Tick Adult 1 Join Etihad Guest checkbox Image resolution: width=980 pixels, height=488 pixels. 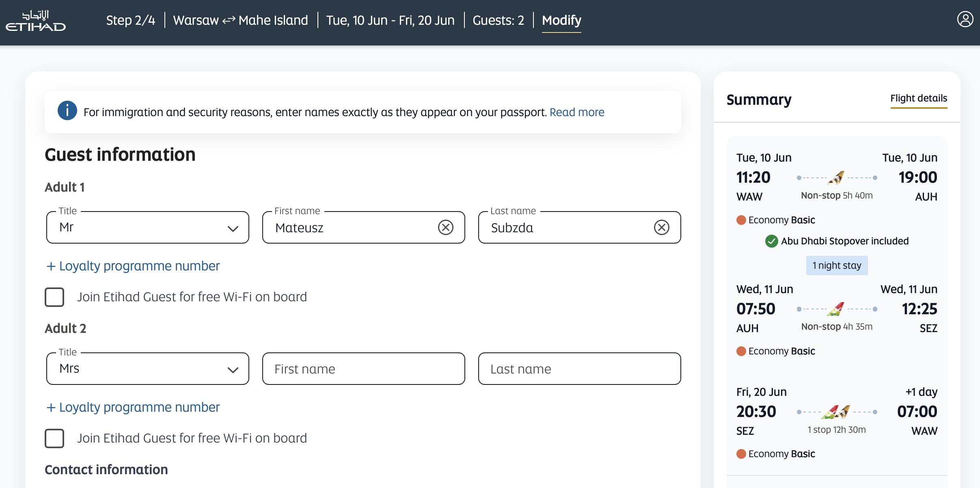(54, 297)
